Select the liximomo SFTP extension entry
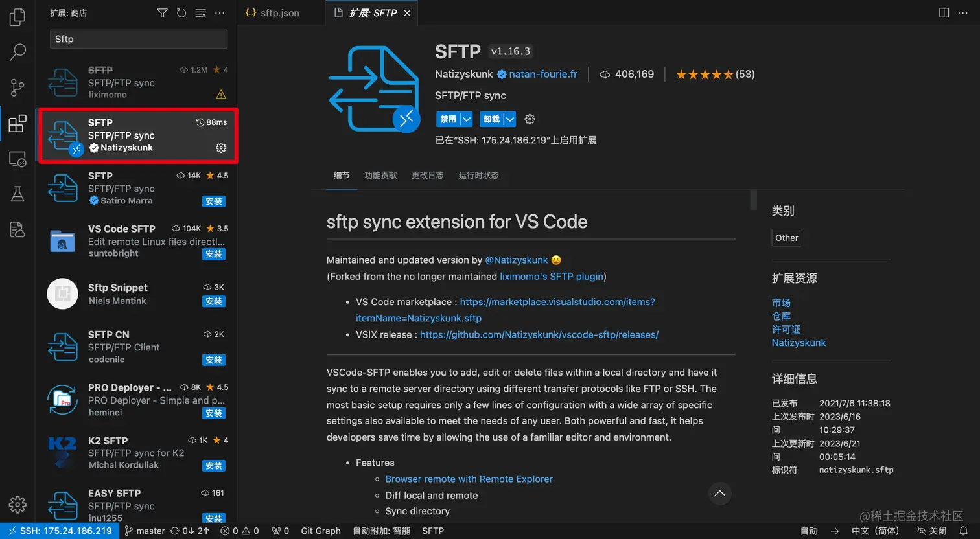 (136, 82)
